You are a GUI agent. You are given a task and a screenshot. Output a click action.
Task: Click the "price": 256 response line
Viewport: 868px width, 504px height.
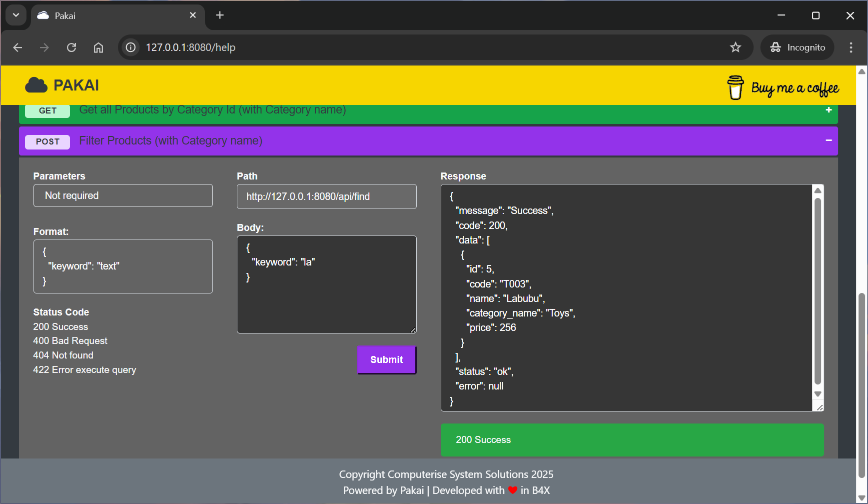[491, 327]
